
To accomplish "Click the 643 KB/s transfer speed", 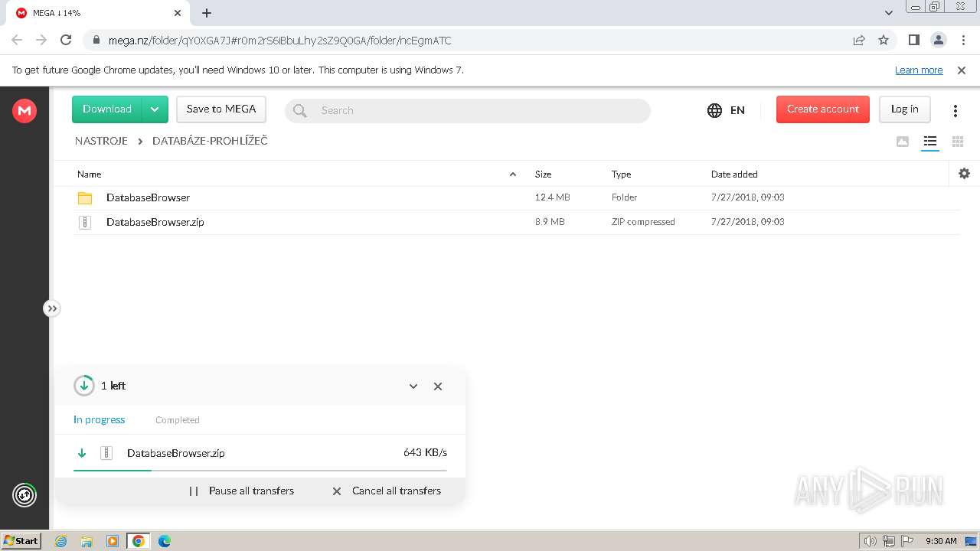I will click(425, 452).
